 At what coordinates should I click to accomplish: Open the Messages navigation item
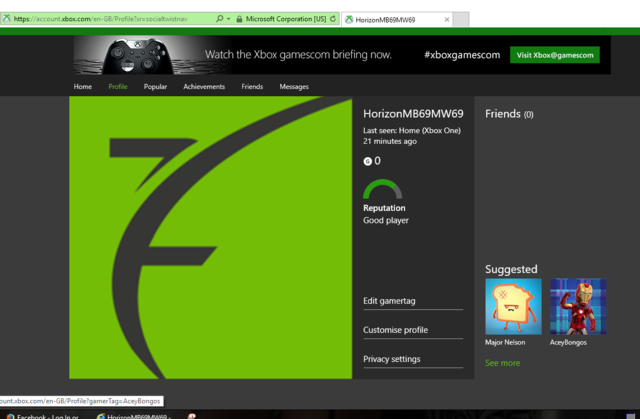pyautogui.click(x=294, y=87)
